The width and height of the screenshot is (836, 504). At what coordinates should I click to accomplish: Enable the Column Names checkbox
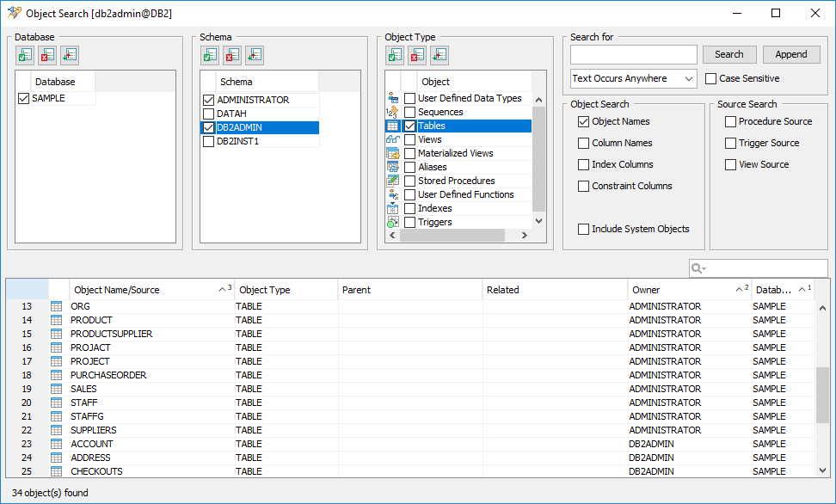(x=584, y=143)
